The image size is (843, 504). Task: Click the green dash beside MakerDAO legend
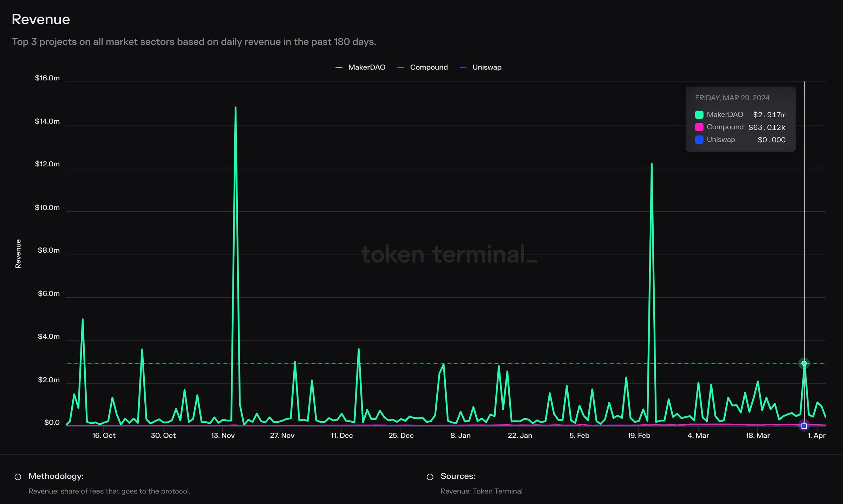tap(339, 67)
